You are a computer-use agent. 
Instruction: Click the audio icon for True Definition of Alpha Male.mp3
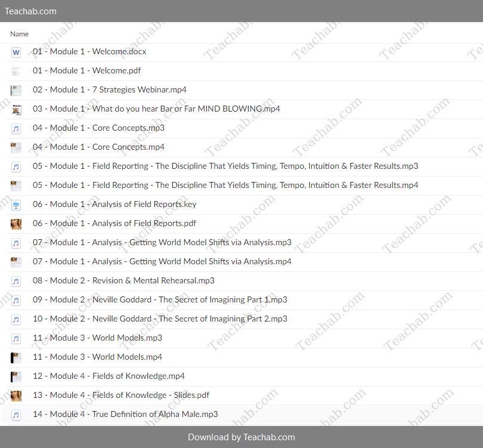16,415
